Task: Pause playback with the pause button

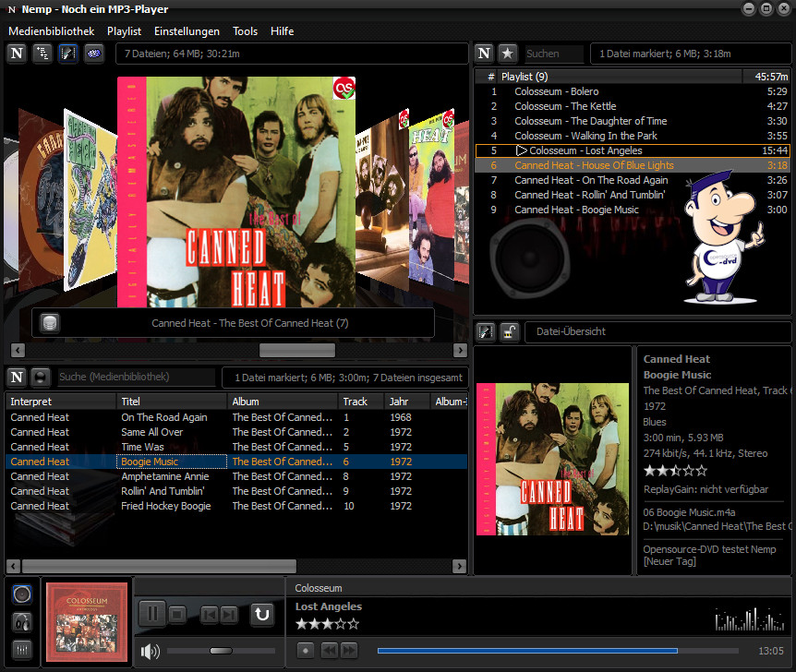Action: (152, 613)
